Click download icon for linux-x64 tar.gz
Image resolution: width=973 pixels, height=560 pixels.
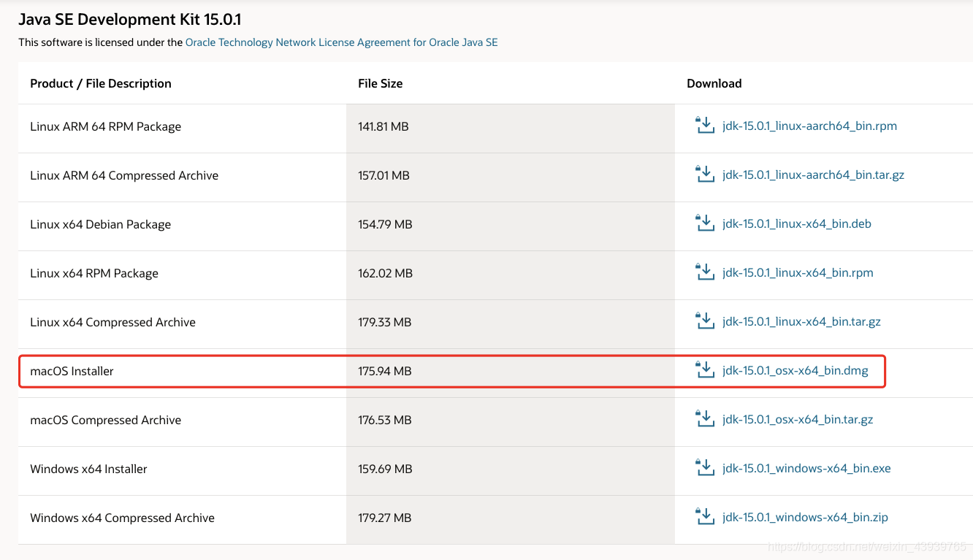(704, 321)
